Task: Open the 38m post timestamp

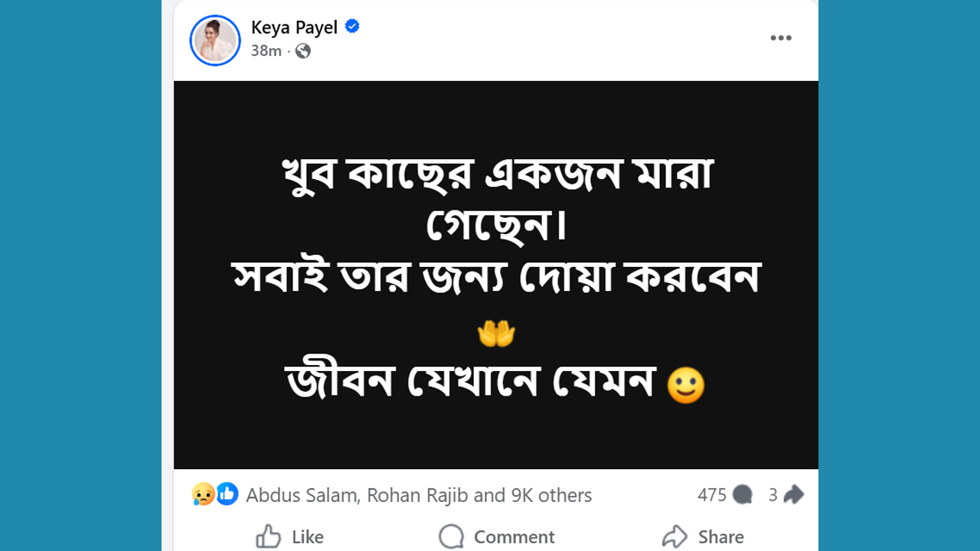Action: coord(266,51)
